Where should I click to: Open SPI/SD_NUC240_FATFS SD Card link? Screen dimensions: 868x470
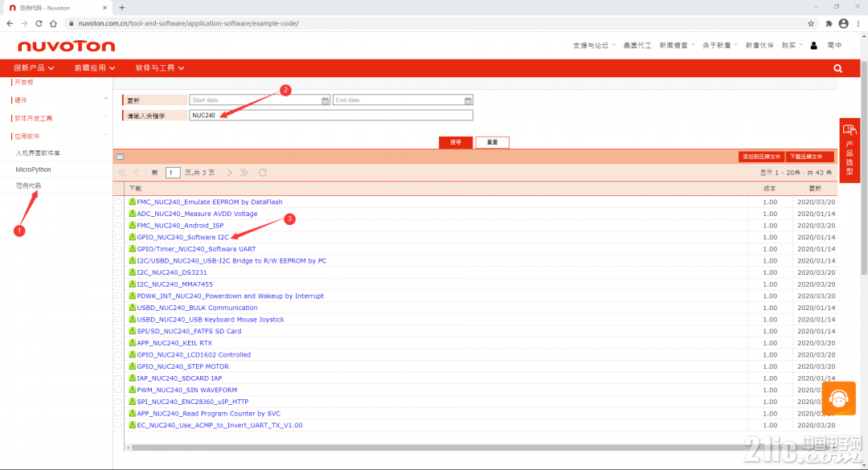(189, 331)
